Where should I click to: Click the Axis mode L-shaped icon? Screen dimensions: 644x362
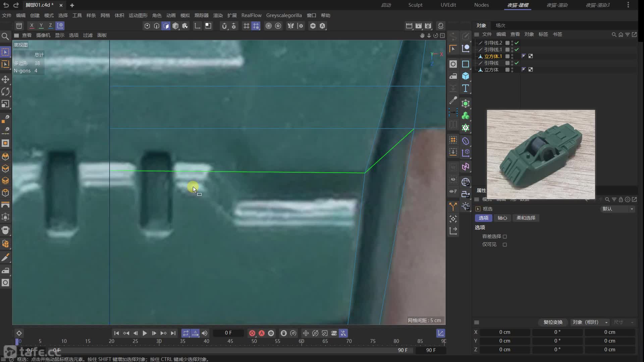197,26
